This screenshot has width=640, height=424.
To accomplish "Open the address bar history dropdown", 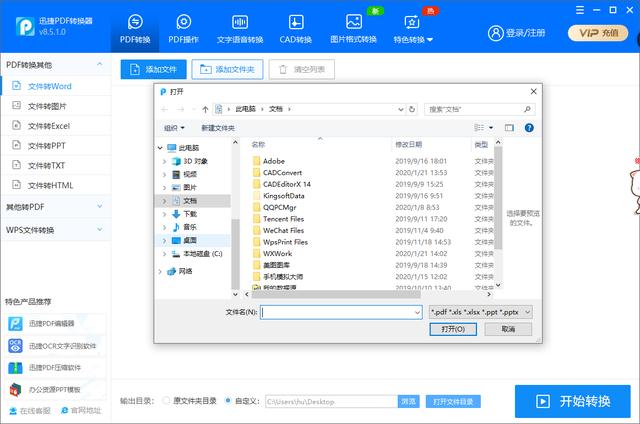I will (x=401, y=109).
